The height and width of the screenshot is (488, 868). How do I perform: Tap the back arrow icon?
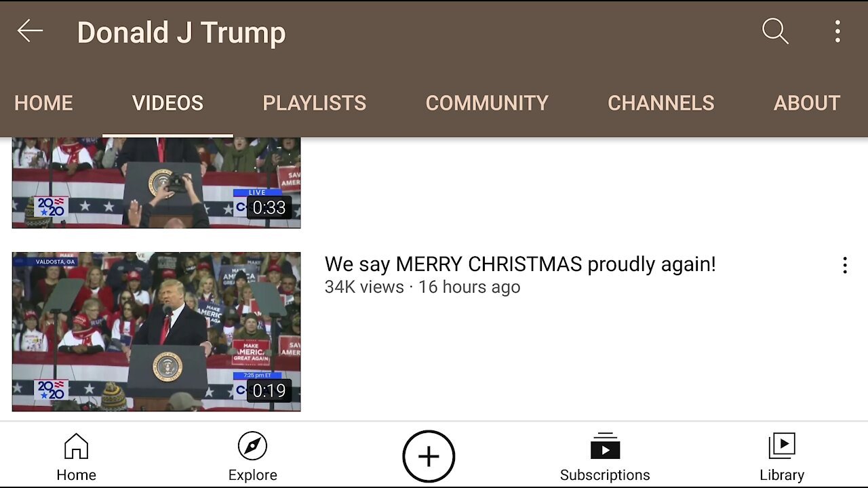[x=30, y=31]
